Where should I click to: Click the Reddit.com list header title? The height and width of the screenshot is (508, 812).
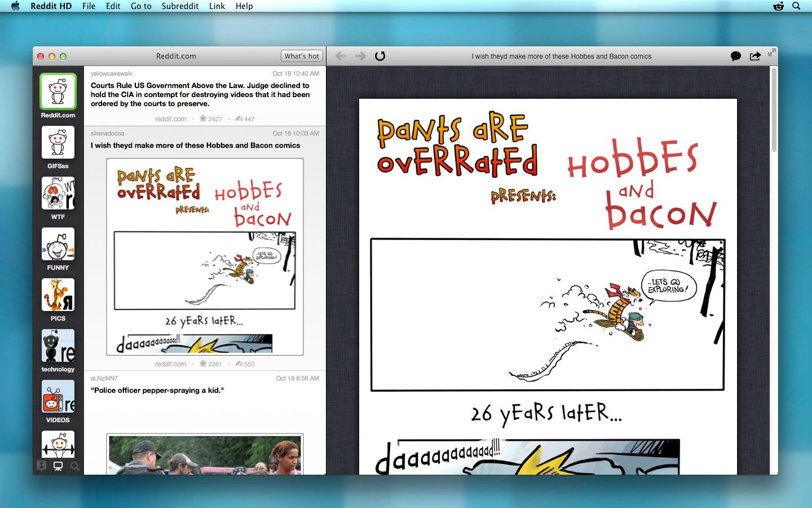pos(176,56)
